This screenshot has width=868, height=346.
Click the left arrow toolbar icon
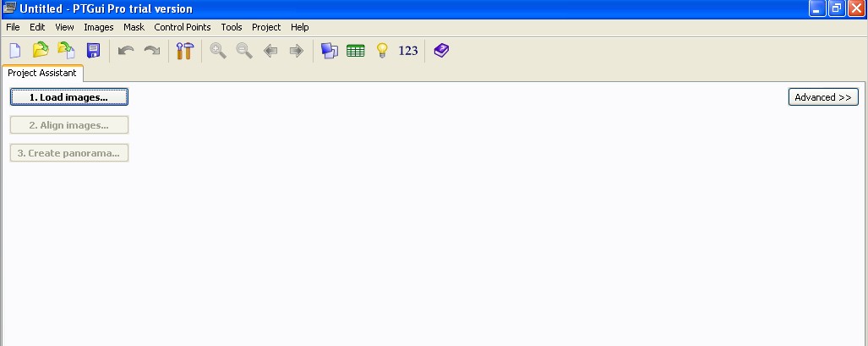[270, 52]
